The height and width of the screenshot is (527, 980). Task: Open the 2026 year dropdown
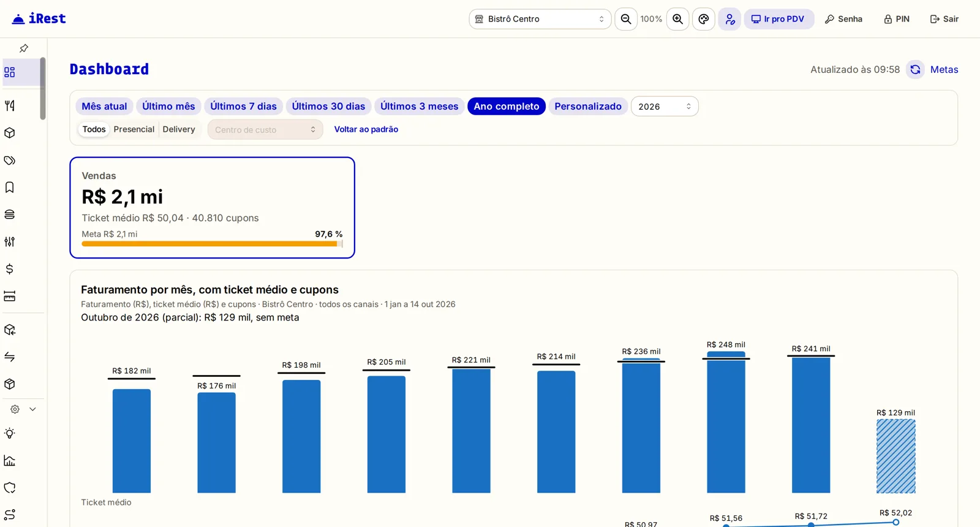point(665,107)
